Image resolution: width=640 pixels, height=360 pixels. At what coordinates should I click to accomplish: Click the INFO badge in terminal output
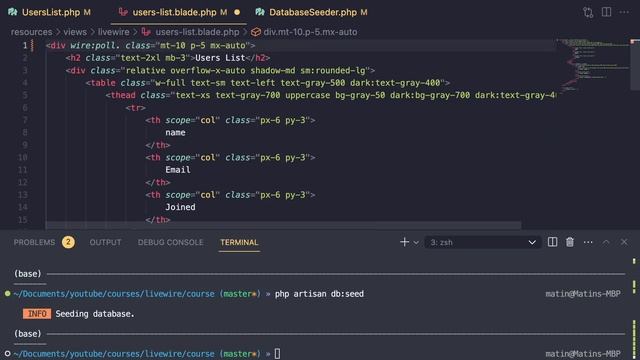point(37,313)
